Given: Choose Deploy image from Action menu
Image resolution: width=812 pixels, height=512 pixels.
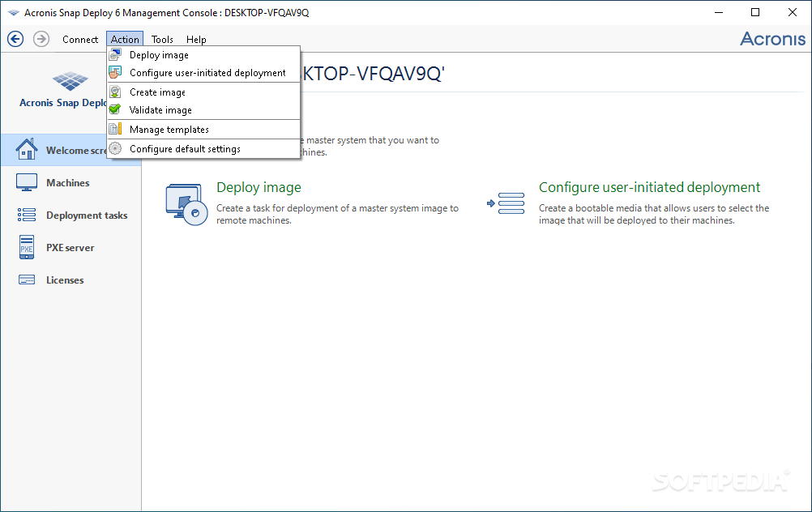Looking at the screenshot, I should (203, 55).
